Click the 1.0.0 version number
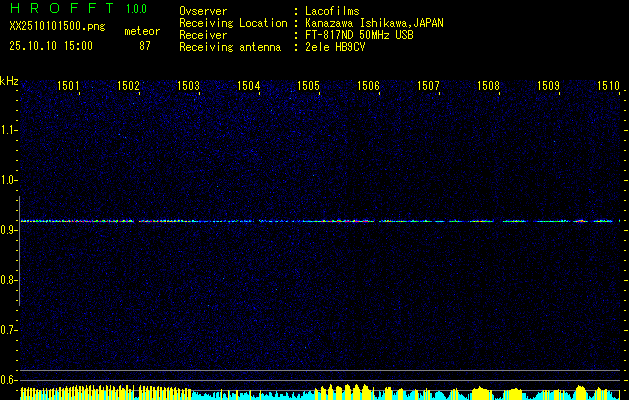The height and width of the screenshot is (400, 629). pos(136,9)
